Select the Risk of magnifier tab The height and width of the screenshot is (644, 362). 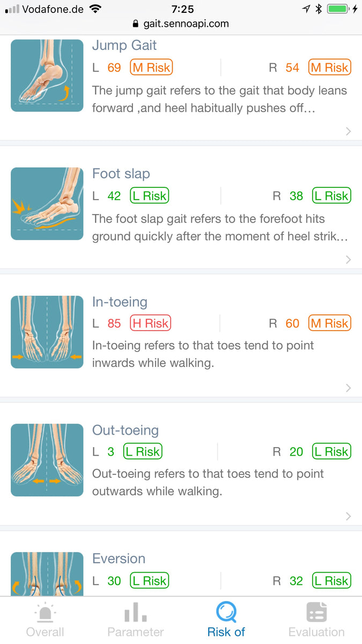pyautogui.click(x=226, y=620)
